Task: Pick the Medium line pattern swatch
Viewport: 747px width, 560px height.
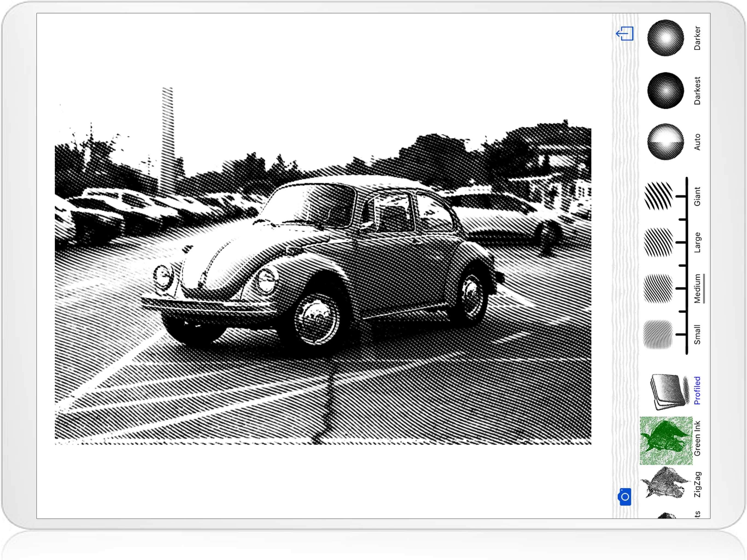Action: point(658,288)
